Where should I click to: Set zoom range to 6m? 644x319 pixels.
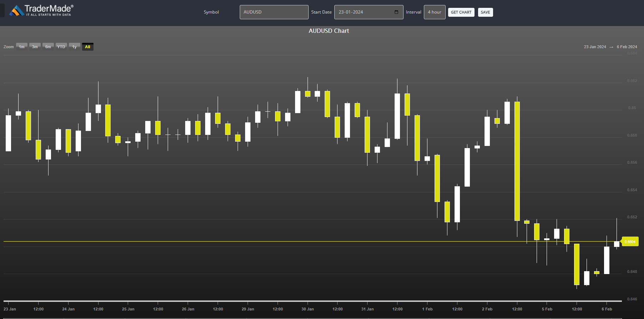tap(48, 47)
